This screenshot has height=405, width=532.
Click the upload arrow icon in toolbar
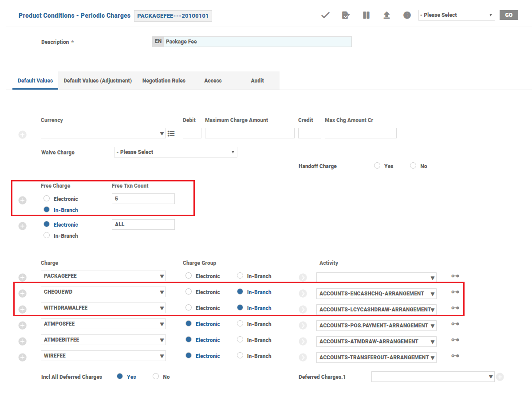point(386,15)
